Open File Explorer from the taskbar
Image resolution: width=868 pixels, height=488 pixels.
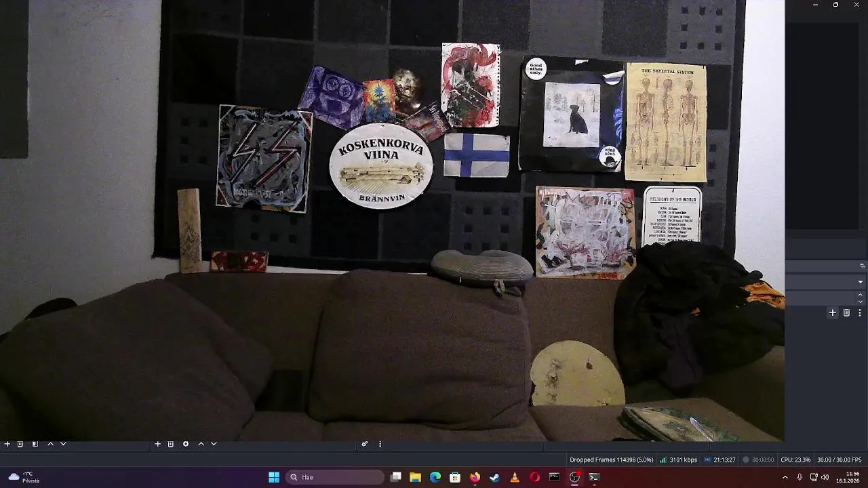tap(416, 477)
